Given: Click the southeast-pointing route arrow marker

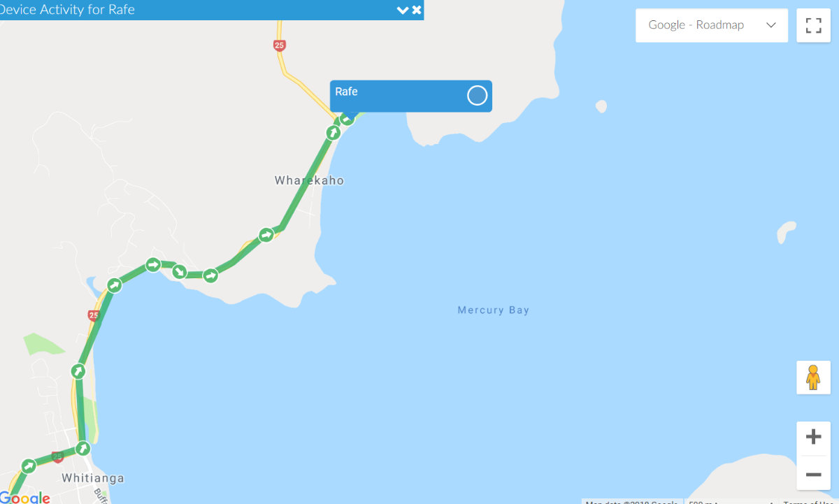Looking at the screenshot, I should (x=180, y=271).
